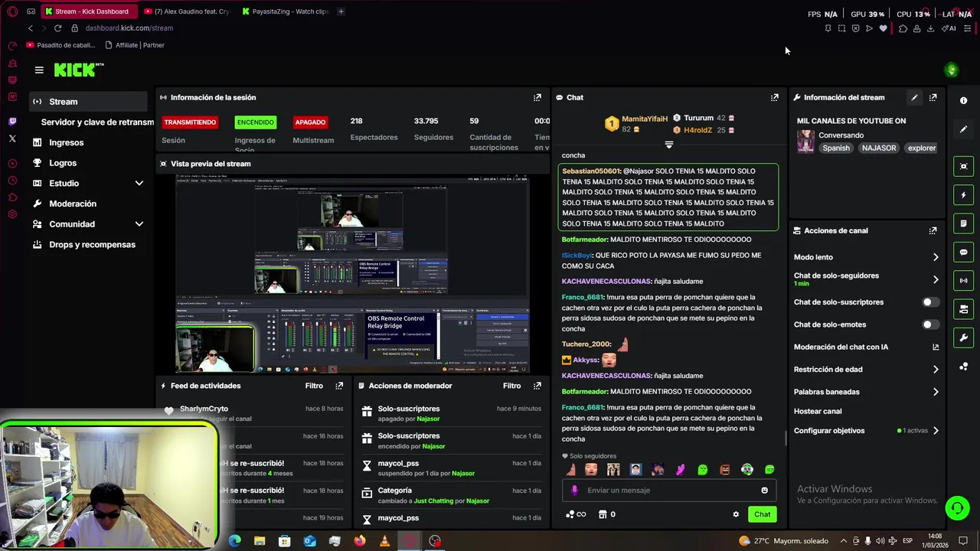This screenshot has height=551, width=980.
Task: Click the Kick logo
Action: click(79, 70)
